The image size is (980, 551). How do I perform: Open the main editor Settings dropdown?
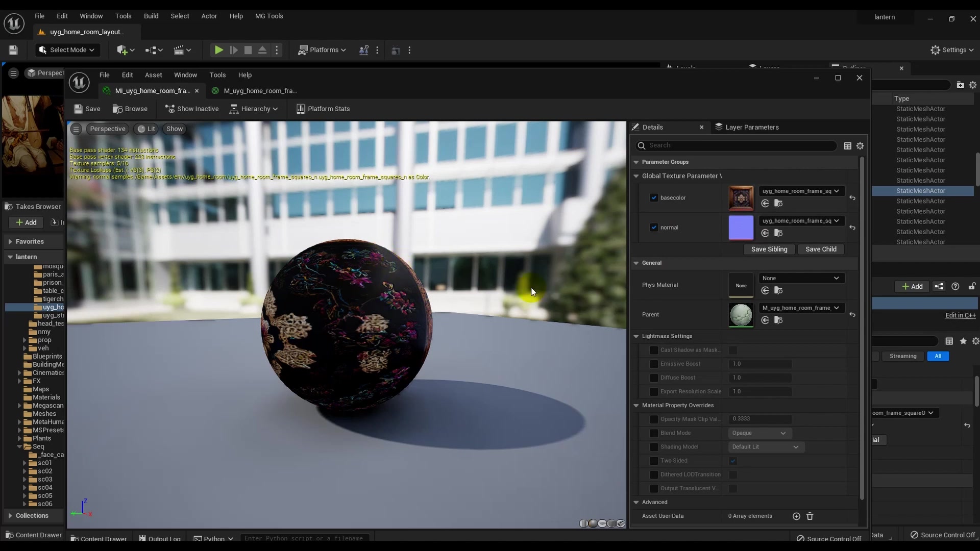(952, 50)
